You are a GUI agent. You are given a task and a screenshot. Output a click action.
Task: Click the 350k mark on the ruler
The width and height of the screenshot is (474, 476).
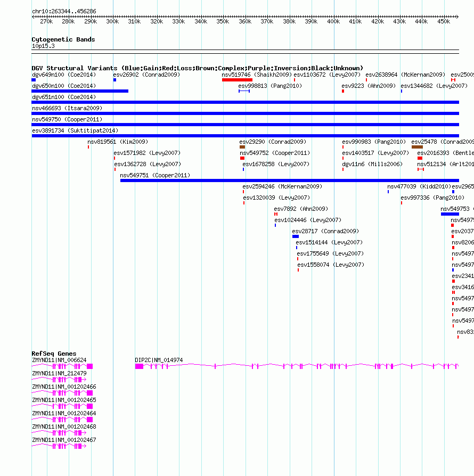[x=223, y=21]
